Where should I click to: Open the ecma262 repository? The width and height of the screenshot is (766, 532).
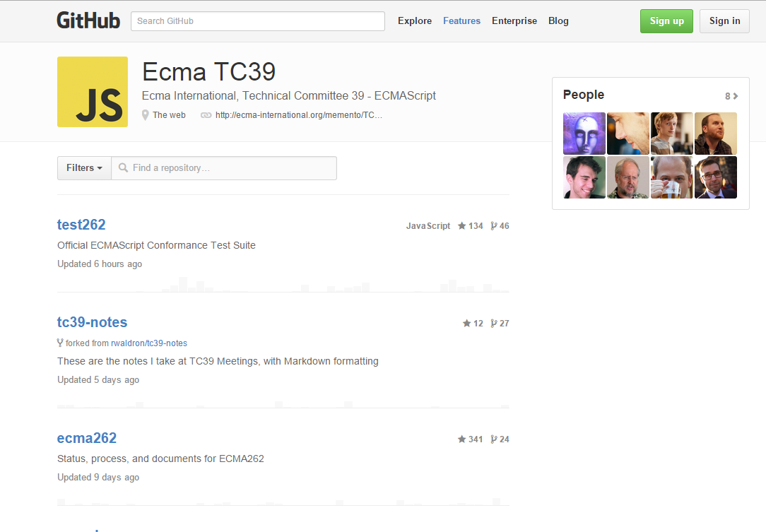pyautogui.click(x=87, y=438)
